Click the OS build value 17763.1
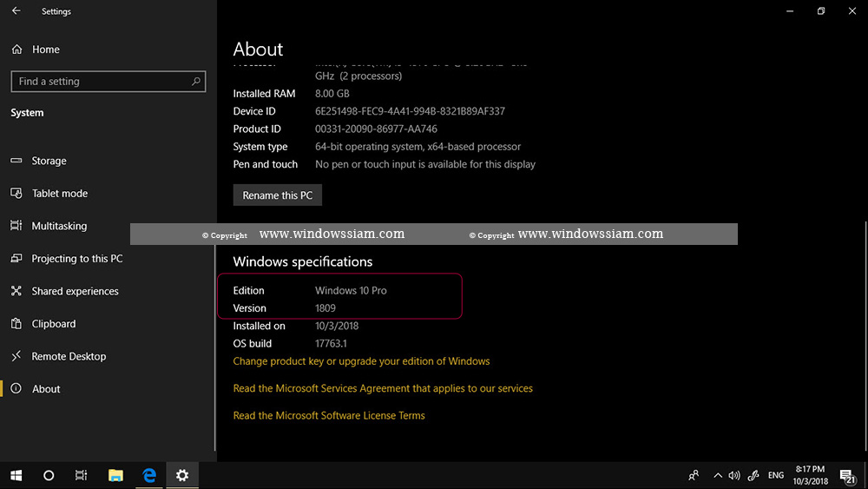The image size is (868, 489). [331, 344]
